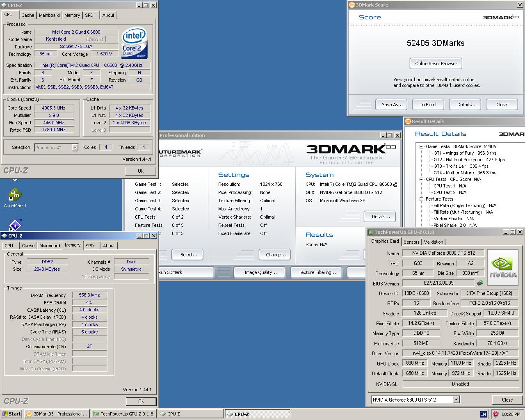Viewport: 525px width, 420px height.
Task: Click OK in top CPU-Z window
Action: point(141,171)
